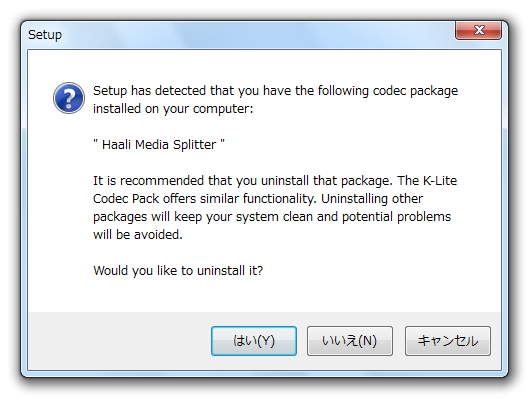Click the blue question mark icon

click(69, 98)
